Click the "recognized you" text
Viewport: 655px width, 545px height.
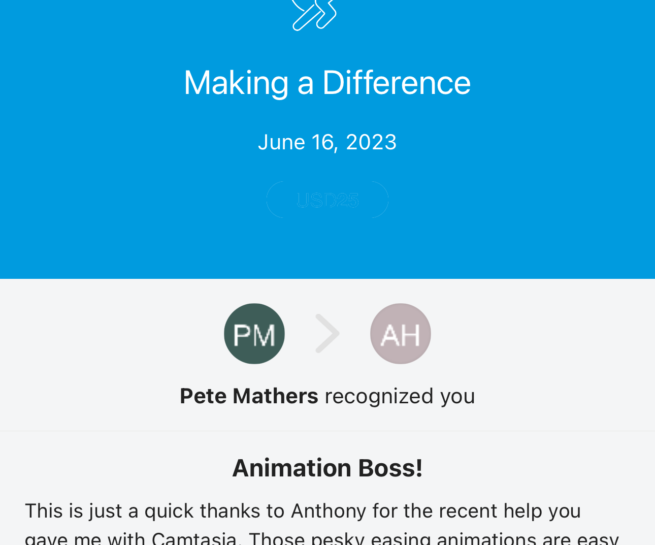click(400, 396)
